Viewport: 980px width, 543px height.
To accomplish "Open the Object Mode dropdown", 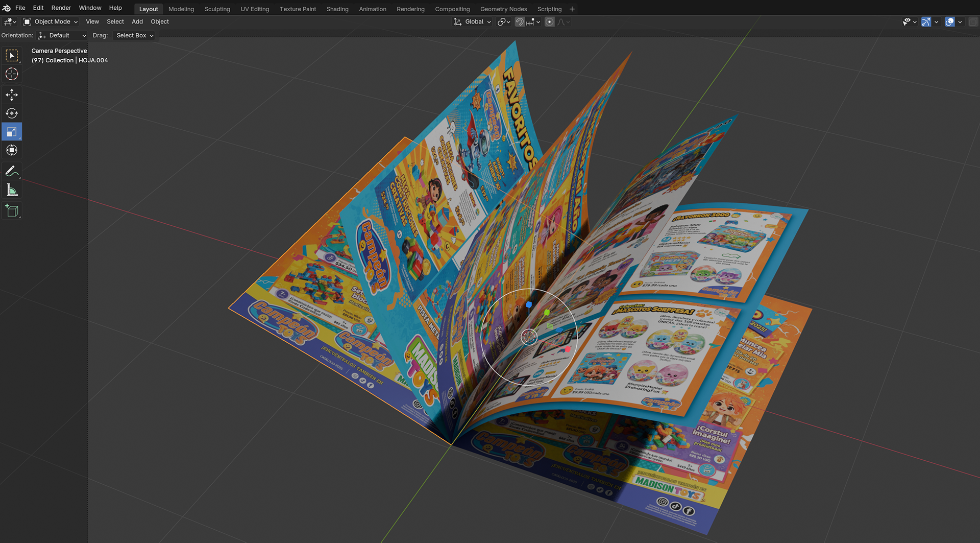I will (x=51, y=22).
